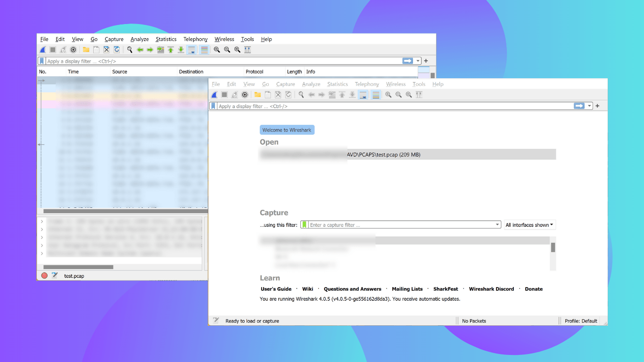Click Resize Columns icon in back window
Screen dimensions: 644x362
click(x=248, y=50)
